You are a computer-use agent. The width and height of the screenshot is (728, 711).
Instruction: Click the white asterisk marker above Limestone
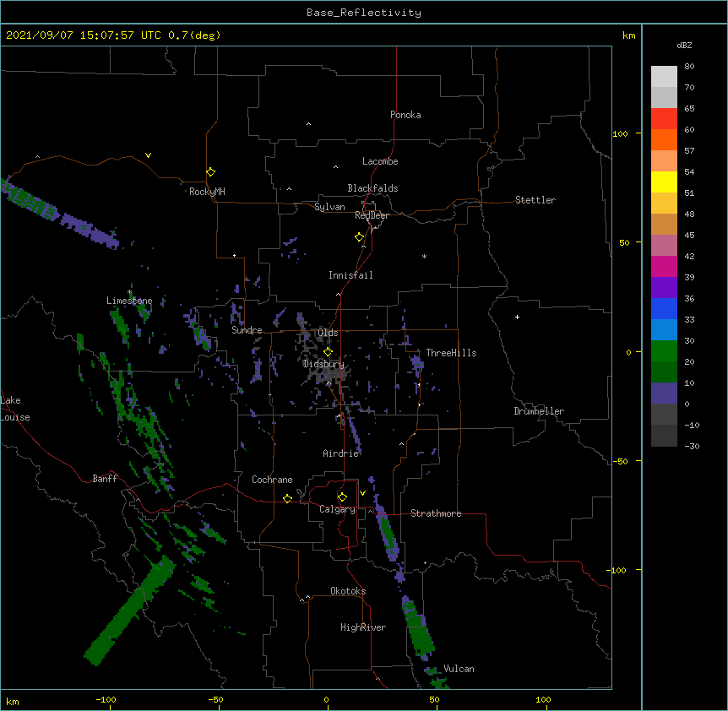tap(130, 292)
